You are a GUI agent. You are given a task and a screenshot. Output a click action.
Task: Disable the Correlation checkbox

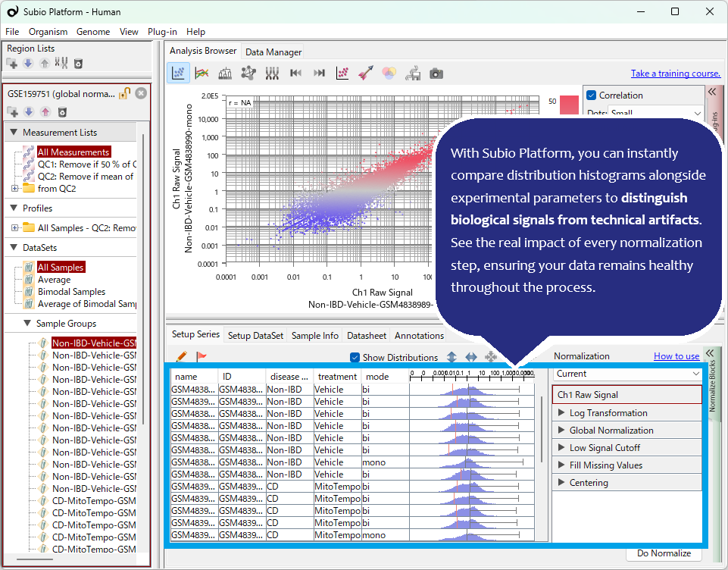(x=592, y=95)
